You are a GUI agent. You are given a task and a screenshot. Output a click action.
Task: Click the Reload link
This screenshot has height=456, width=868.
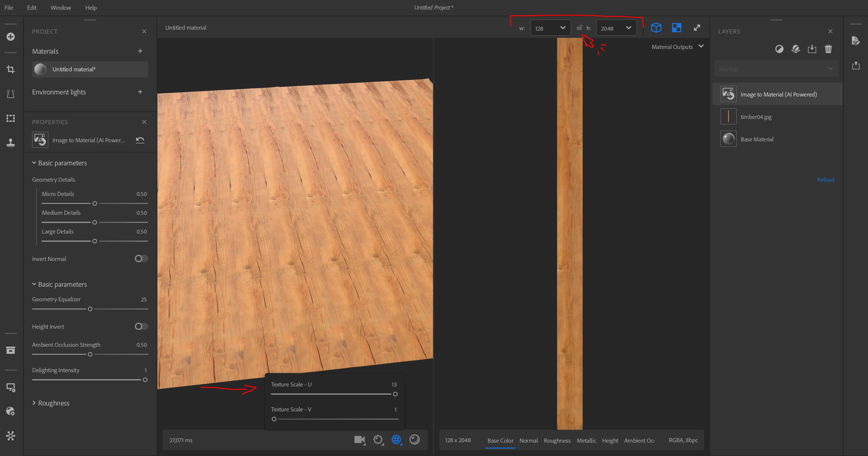[x=825, y=180]
